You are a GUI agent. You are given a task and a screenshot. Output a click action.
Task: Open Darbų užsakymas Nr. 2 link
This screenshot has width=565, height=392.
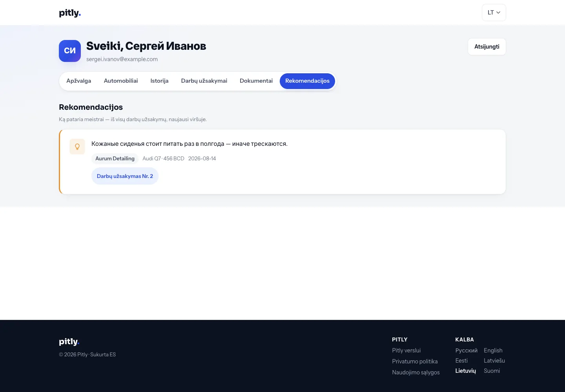tap(125, 176)
